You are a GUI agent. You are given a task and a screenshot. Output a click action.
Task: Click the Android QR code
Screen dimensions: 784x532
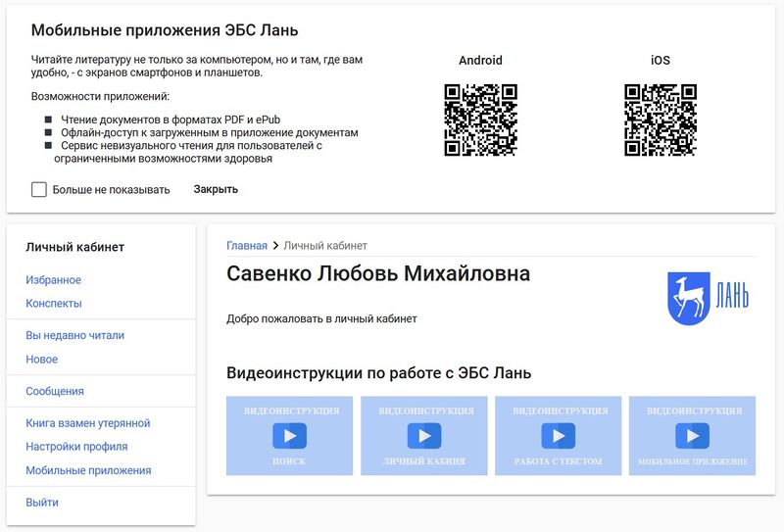coord(480,120)
